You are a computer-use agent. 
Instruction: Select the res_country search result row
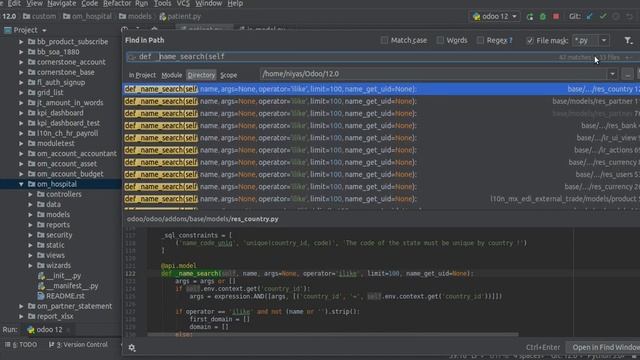tap(381, 89)
